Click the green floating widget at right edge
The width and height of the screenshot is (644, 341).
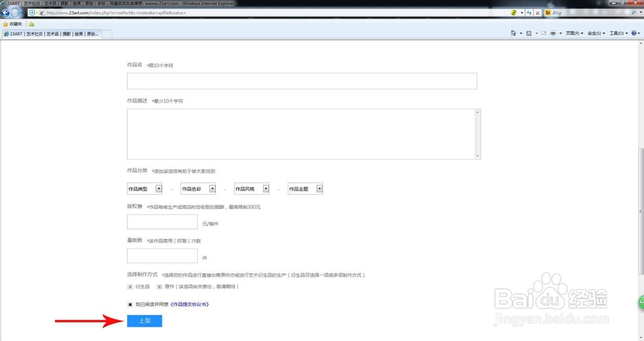[x=641, y=303]
